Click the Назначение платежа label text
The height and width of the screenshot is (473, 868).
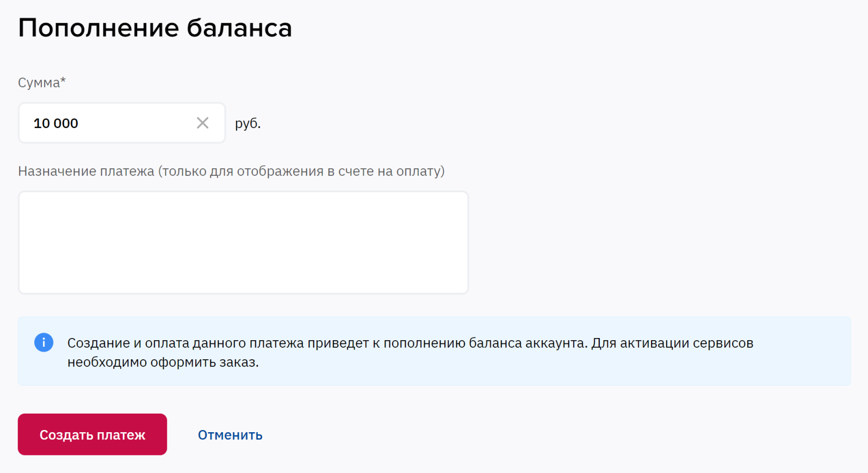pos(86,171)
